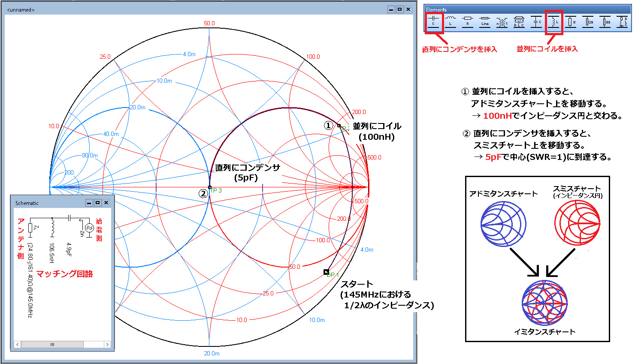Minimize the Schematic window

pos(89,203)
